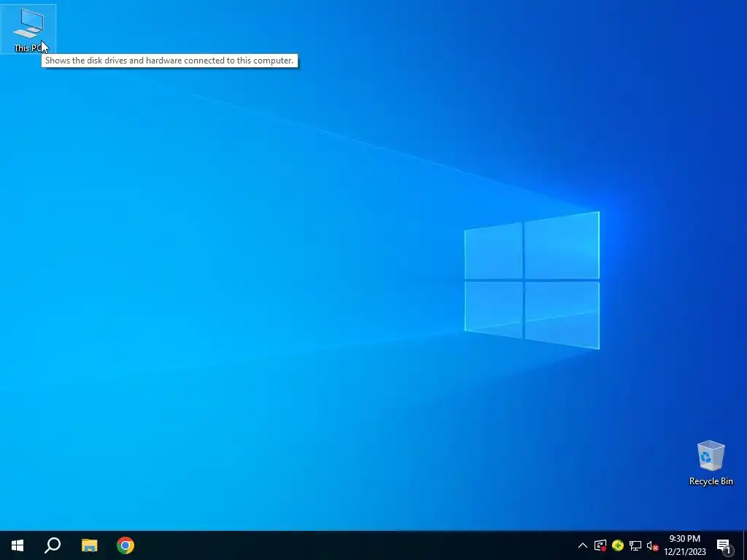Select the This PC desktop icon
Screen dimensions: 747x560
[28, 29]
